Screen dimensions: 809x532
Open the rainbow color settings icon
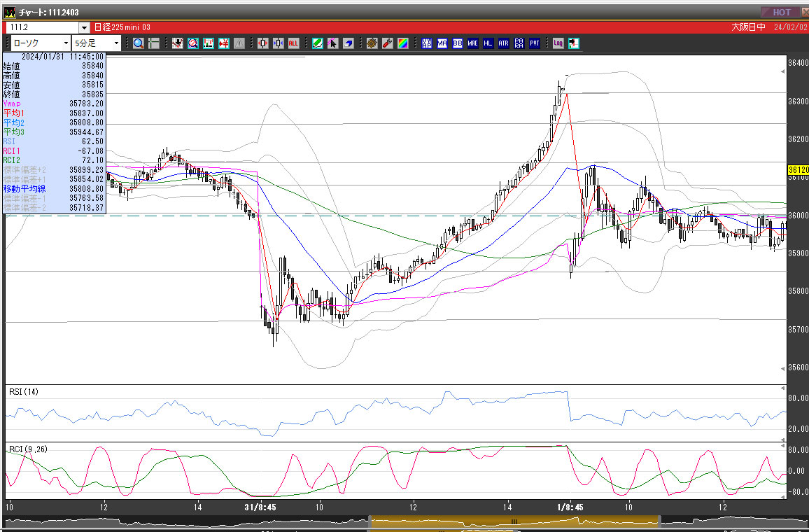tap(403, 43)
